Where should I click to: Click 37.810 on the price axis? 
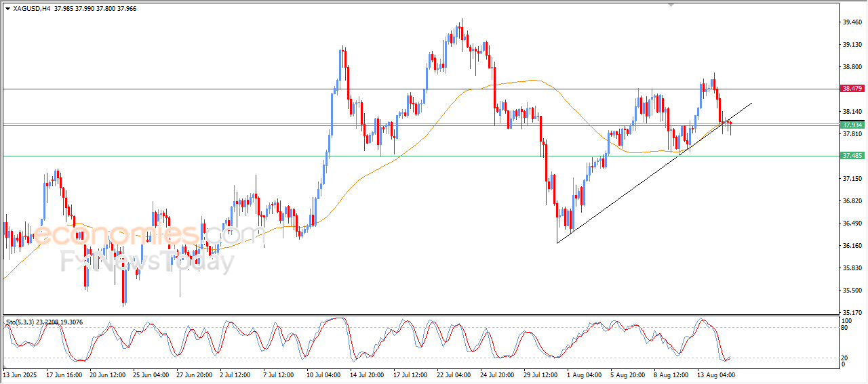pos(853,134)
